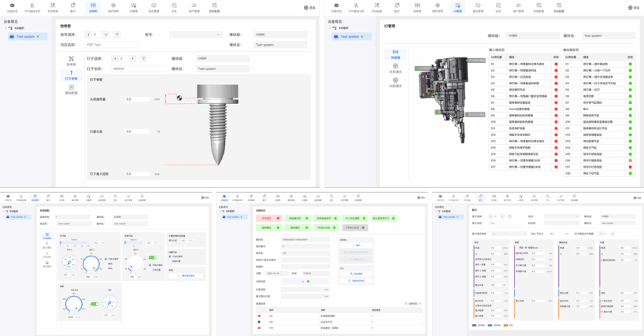644x336 pixels.
Task: Open the 内部通讯 icon in IO管理 sidebar
Action: click(395, 82)
